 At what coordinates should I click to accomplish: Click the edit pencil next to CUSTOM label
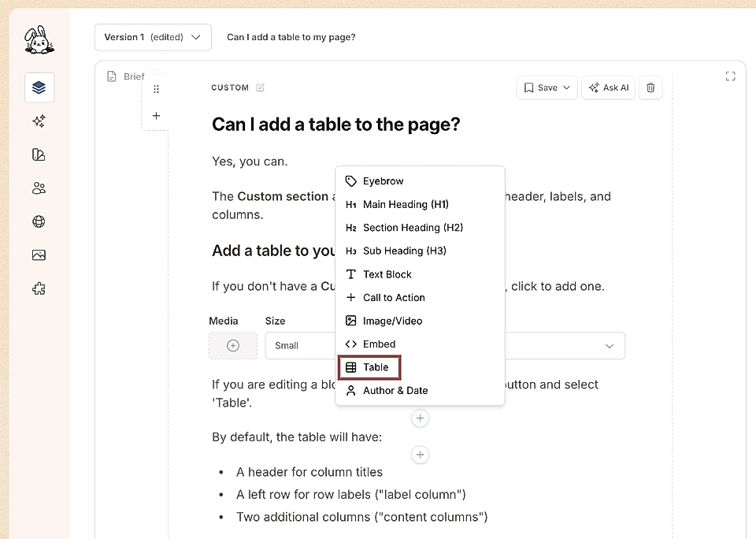pyautogui.click(x=260, y=87)
